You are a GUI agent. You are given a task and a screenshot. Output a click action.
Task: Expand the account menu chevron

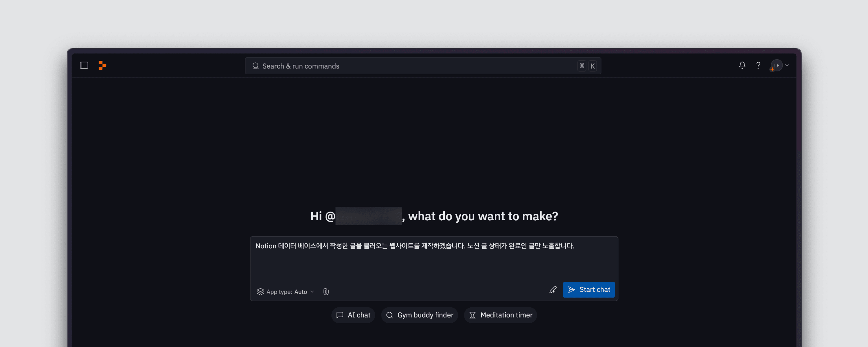point(787,65)
